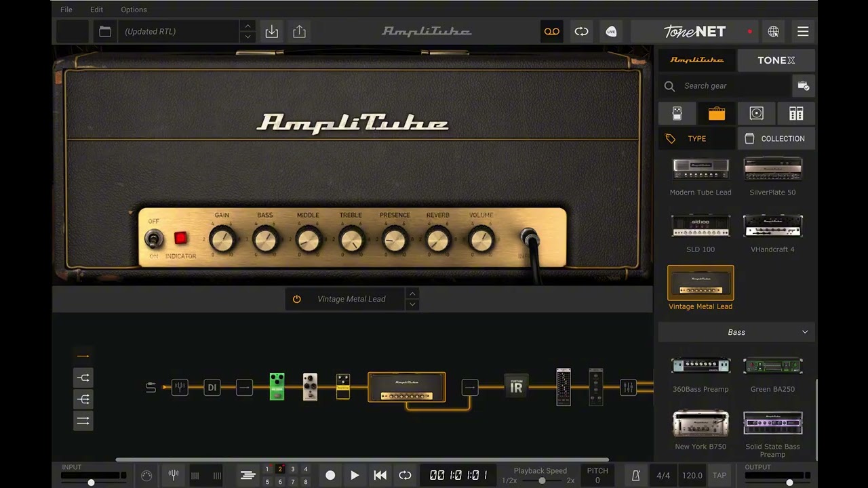Select the yellow pedal in signal chain
The height and width of the screenshot is (488, 868).
click(342, 386)
